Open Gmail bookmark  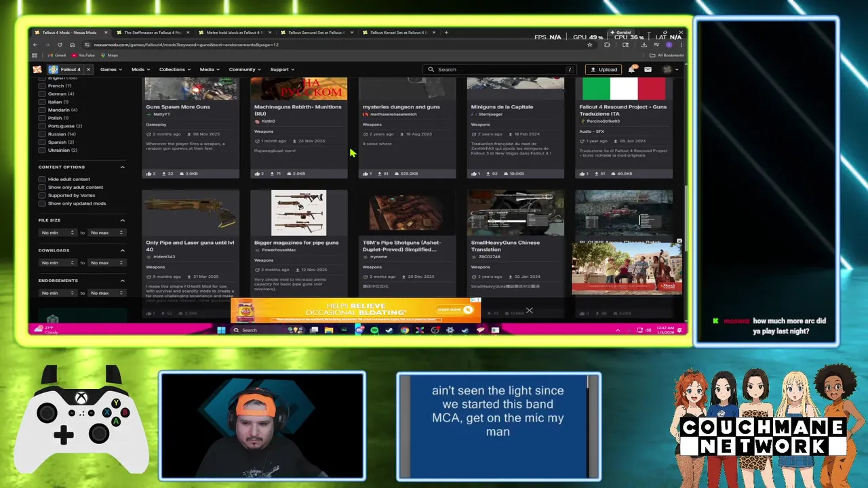57,55
